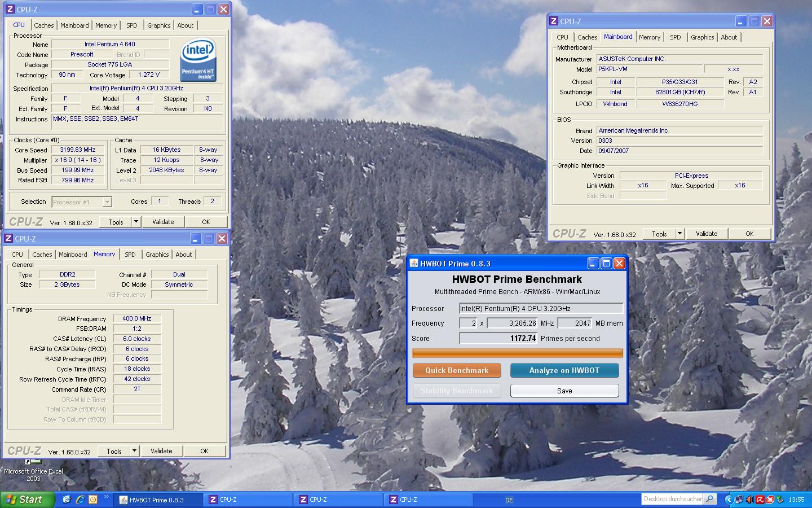This screenshot has height=508, width=812.
Task: Click title bar icon of HWBOT Prime window
Action: click(413, 264)
